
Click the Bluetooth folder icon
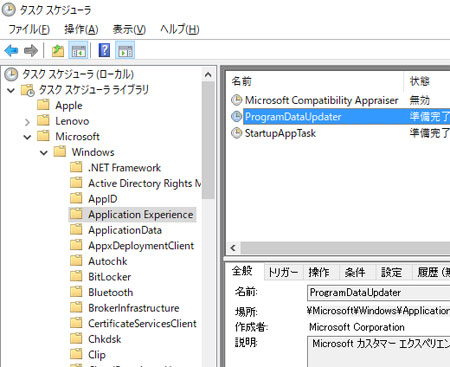click(x=76, y=292)
